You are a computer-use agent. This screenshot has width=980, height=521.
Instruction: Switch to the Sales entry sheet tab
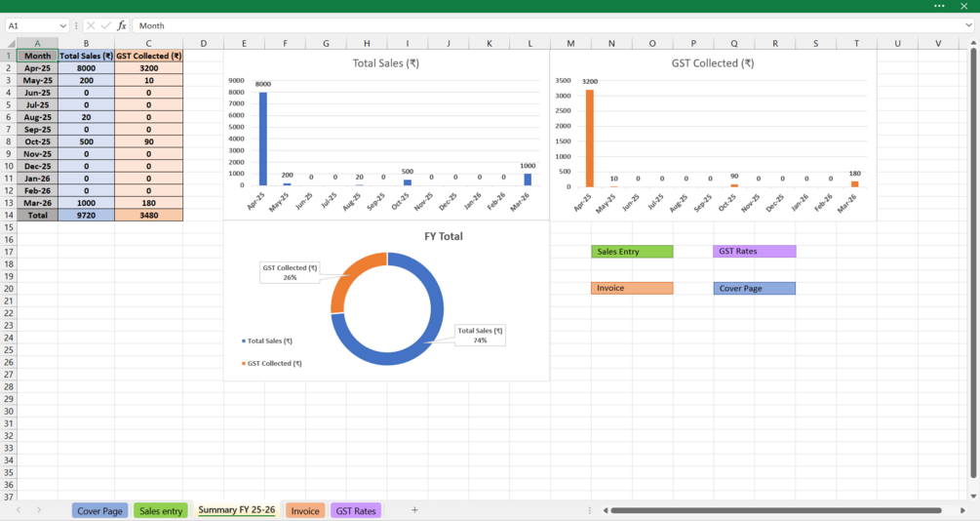161,511
